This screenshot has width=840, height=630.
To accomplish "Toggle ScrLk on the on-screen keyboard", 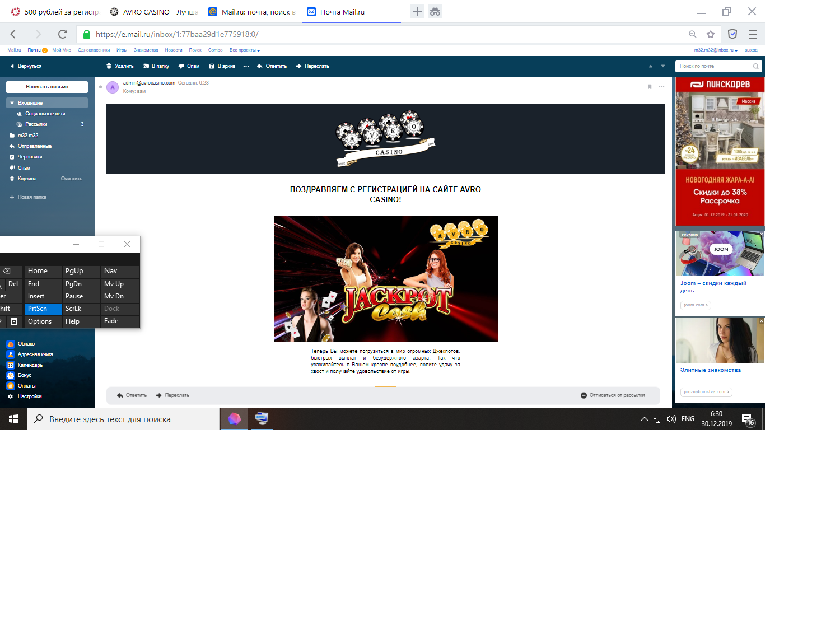I will click(81, 309).
